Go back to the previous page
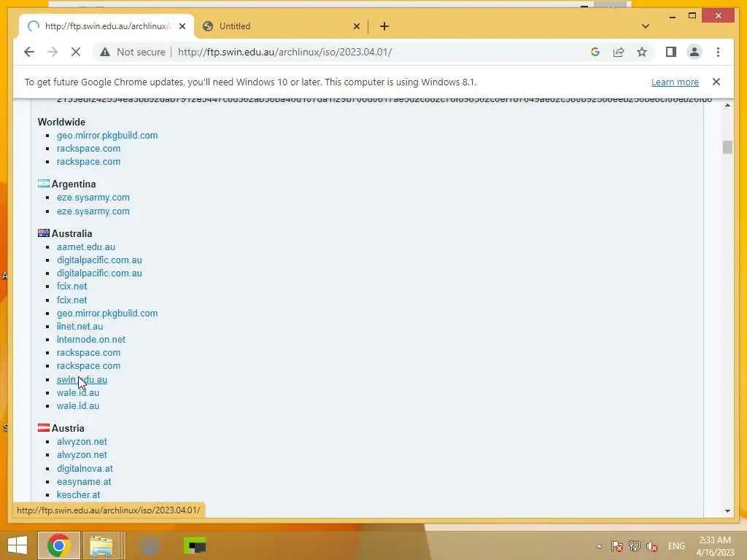This screenshot has height=560, width=747. coord(29,52)
